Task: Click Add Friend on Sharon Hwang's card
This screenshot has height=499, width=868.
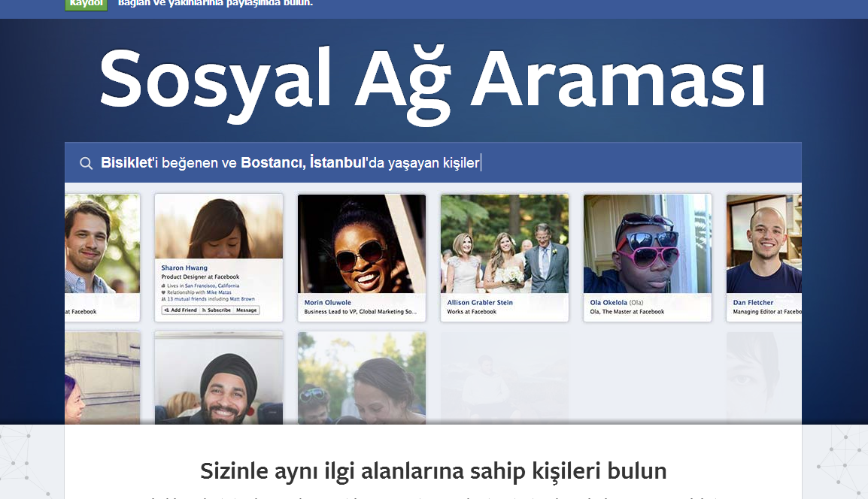Action: (x=181, y=310)
